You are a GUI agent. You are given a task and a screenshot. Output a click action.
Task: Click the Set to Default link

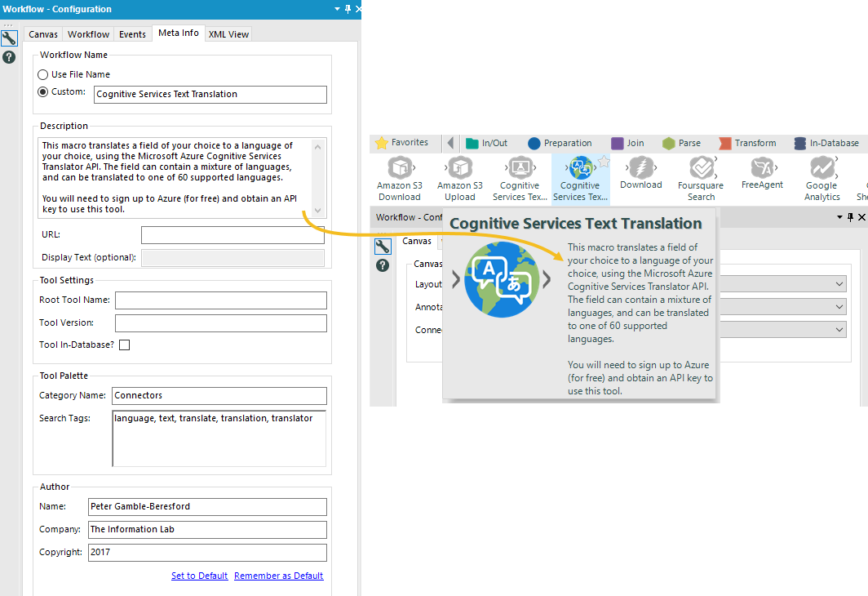(199, 576)
